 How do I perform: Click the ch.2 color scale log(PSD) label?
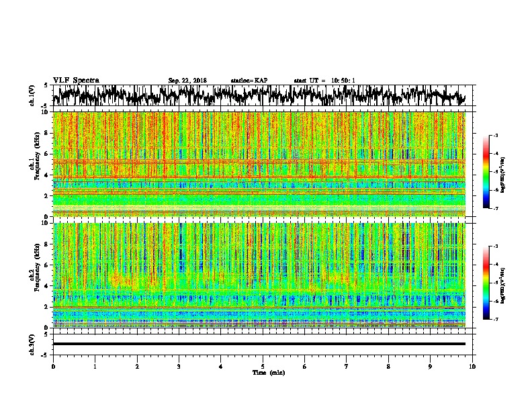[504, 285]
